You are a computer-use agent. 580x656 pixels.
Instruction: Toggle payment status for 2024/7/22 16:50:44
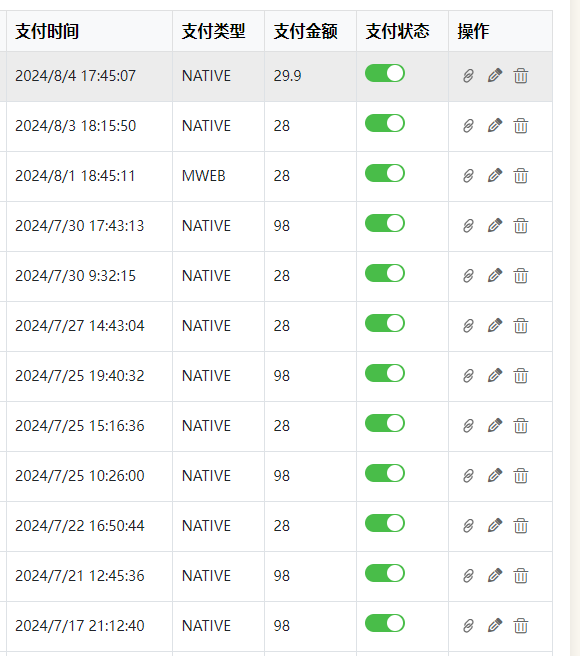pyautogui.click(x=385, y=523)
